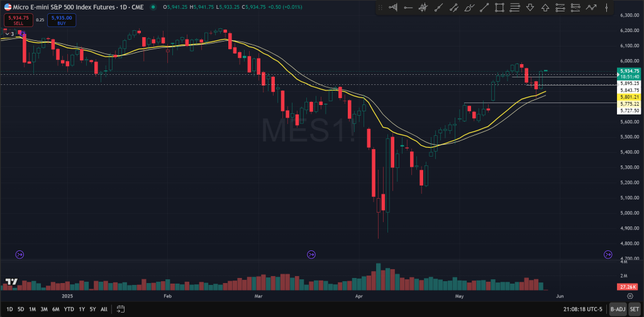This screenshot has width=644, height=317.
Task: Toggle SET settlement as close option
Action: tap(634, 309)
